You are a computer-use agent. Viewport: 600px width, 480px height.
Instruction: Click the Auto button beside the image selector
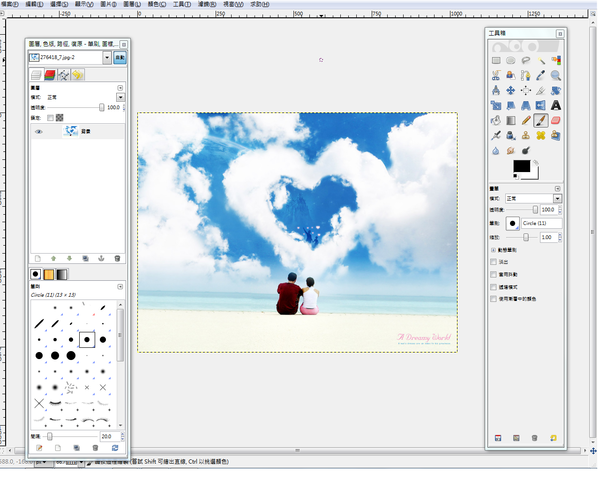click(120, 58)
